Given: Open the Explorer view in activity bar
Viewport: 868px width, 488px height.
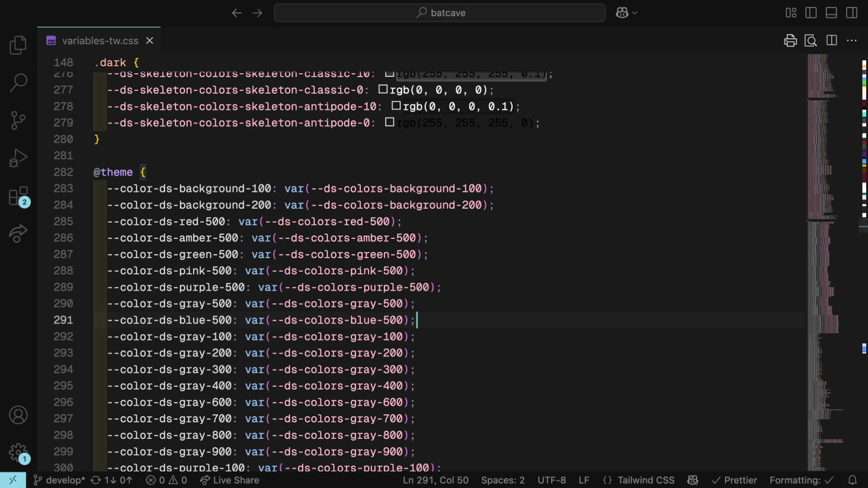Looking at the screenshot, I should [x=18, y=45].
